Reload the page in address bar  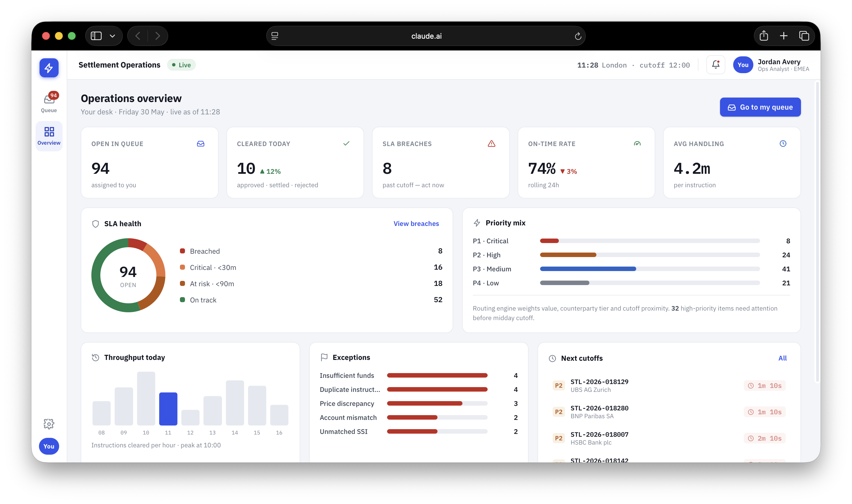(578, 36)
